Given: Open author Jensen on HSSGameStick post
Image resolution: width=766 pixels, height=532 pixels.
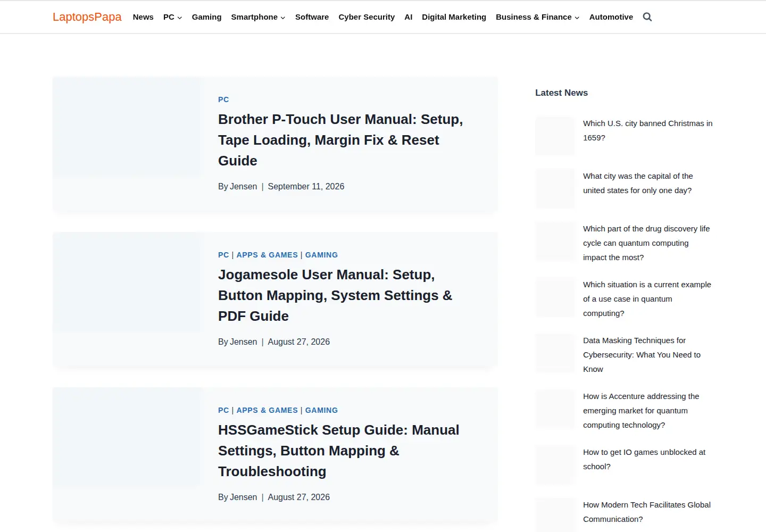Looking at the screenshot, I should (x=244, y=497).
